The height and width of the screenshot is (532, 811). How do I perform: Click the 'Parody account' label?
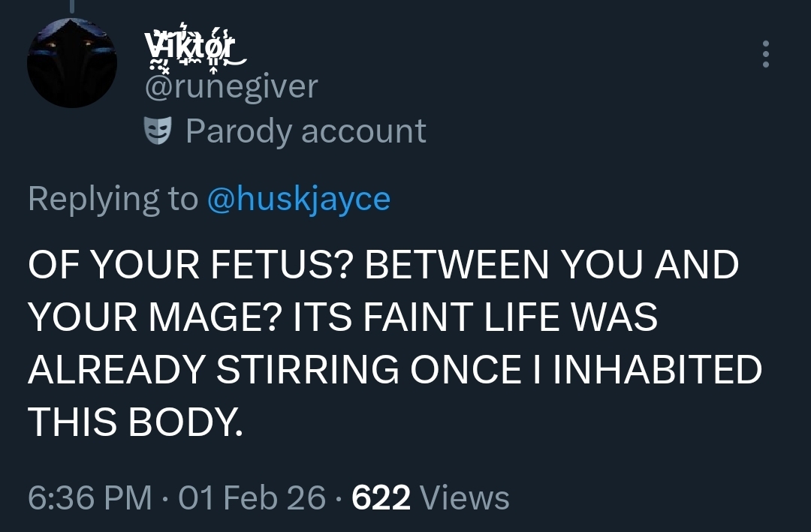tap(306, 131)
